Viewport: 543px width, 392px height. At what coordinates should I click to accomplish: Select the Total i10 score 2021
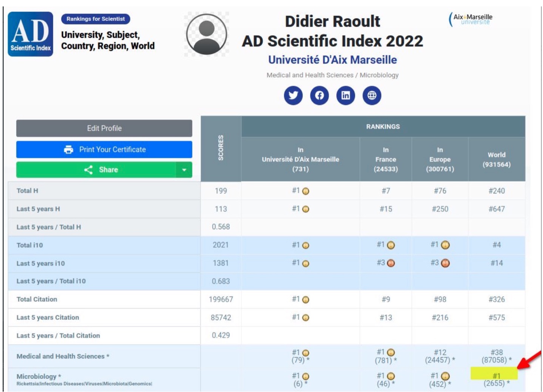click(221, 245)
